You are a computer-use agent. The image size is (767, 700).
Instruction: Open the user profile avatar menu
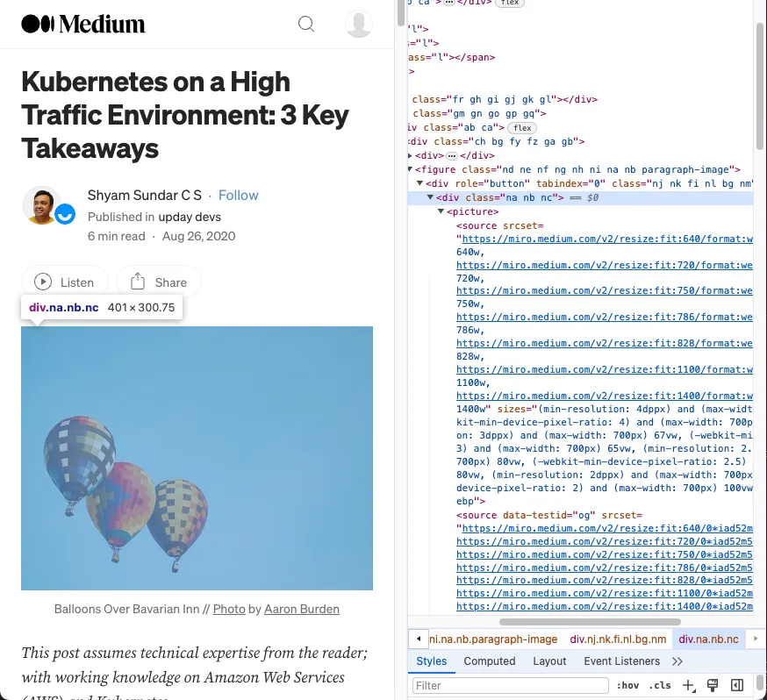coord(359,24)
